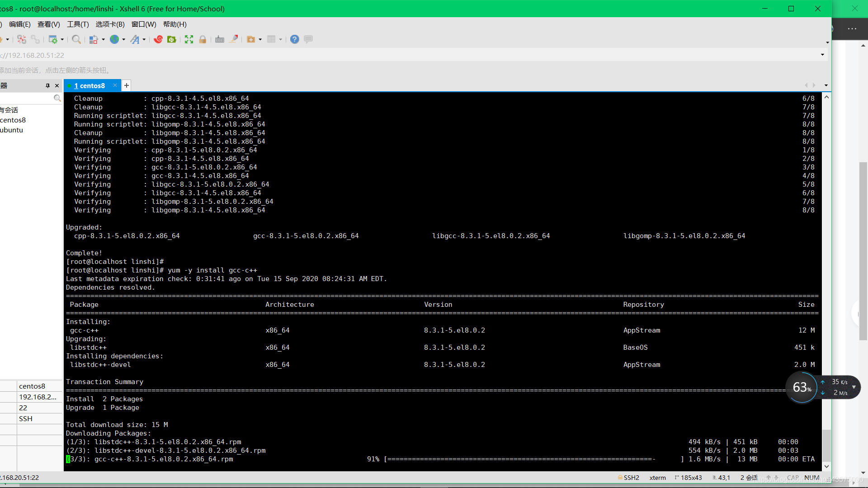Expand the globe encoding dropdown arrow
868x488 pixels.
pyautogui.click(x=124, y=39)
